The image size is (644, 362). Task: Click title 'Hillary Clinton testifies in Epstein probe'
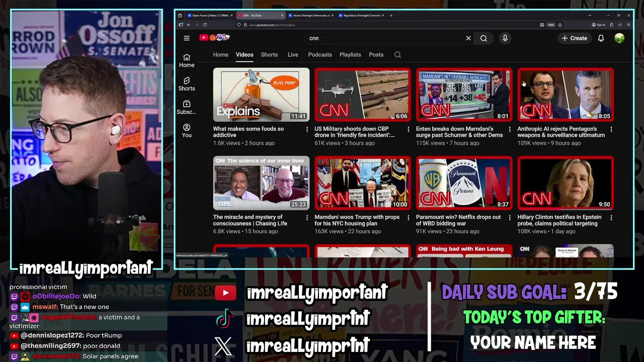(559, 220)
